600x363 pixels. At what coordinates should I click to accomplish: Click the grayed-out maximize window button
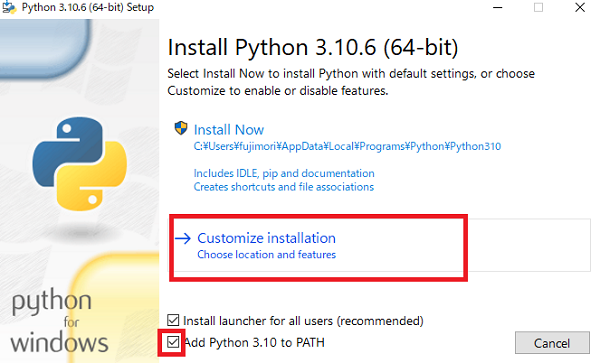coord(538,7)
